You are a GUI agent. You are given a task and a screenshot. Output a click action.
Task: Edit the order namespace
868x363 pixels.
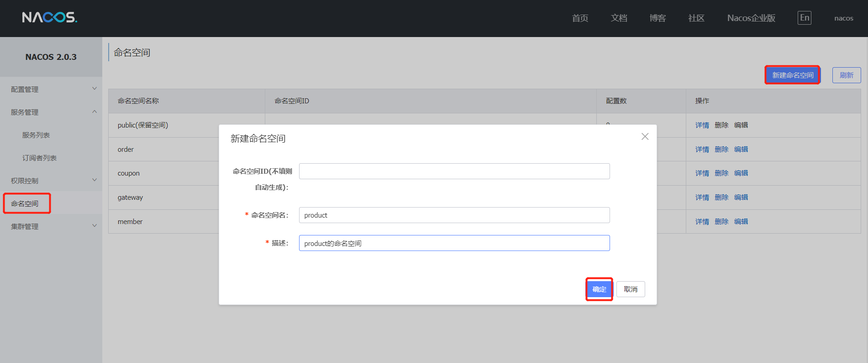tap(741, 149)
